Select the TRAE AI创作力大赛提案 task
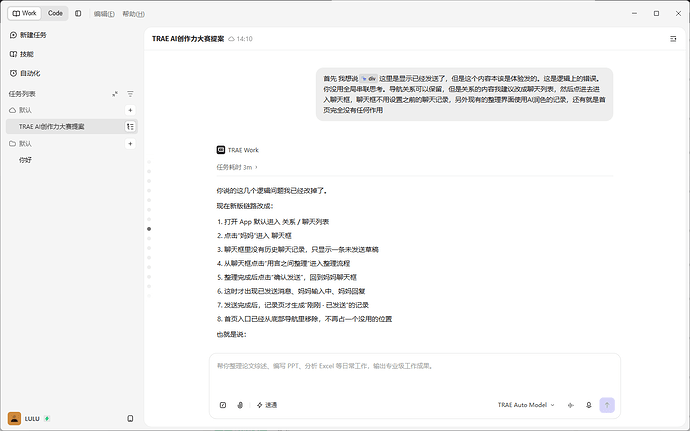Screen dimensions: 690x431 (x=72, y=126)
